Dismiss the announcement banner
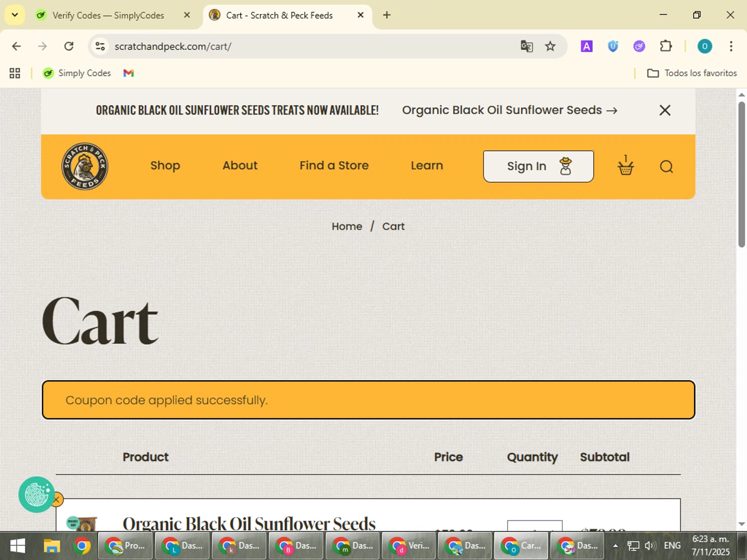Viewport: 747px width, 560px height. (665, 110)
